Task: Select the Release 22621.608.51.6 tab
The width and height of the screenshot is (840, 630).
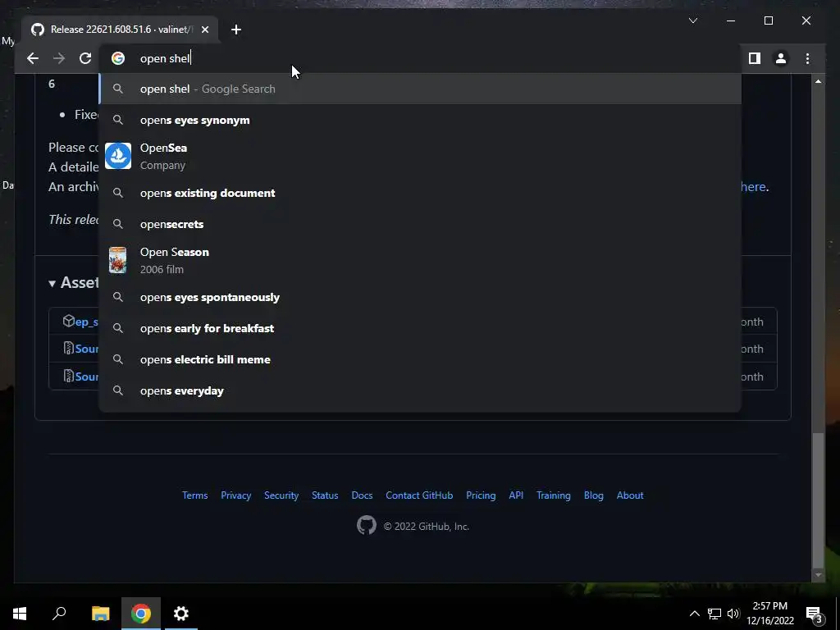Action: [120, 30]
